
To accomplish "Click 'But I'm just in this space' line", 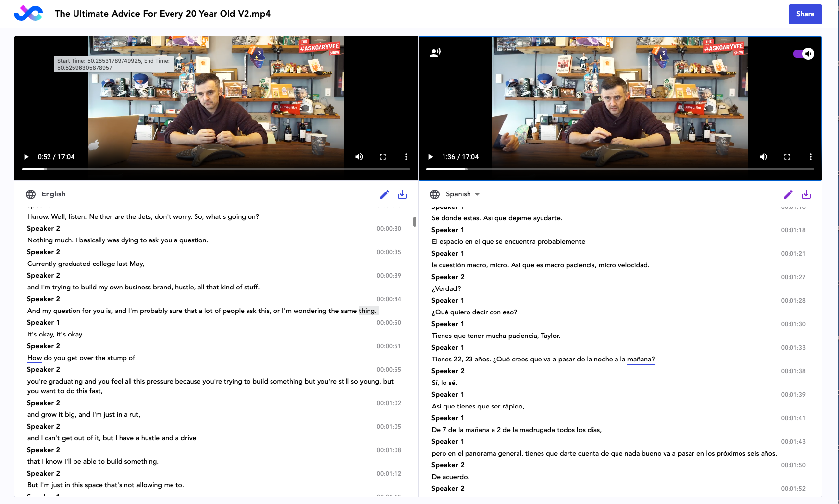I will click(x=106, y=485).
